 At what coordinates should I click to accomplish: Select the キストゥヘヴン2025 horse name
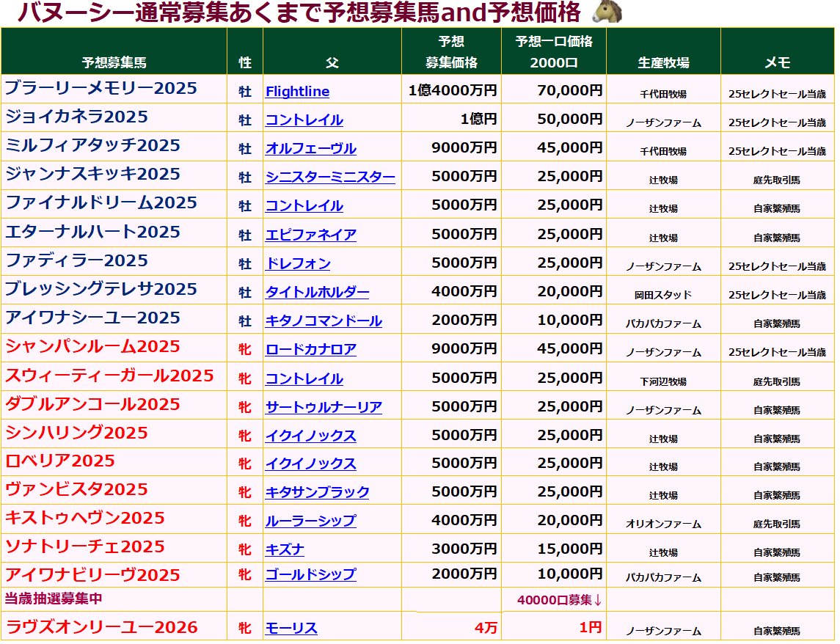[84, 518]
